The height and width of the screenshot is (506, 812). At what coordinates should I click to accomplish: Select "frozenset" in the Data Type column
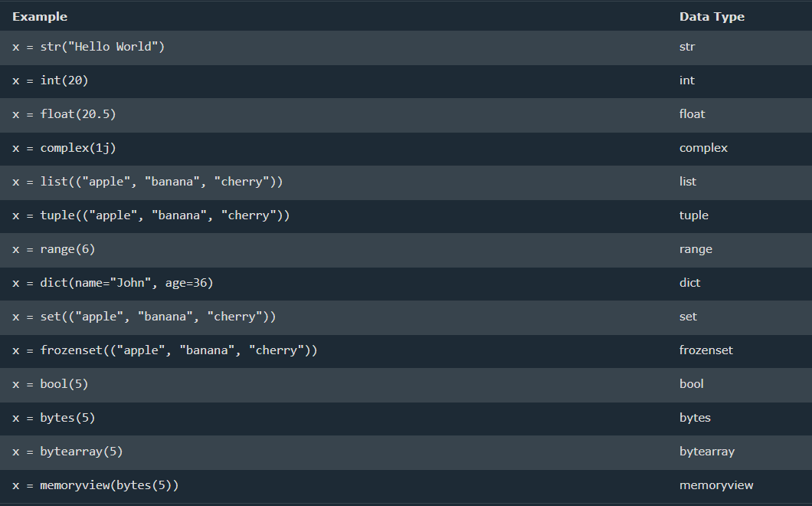coord(706,350)
